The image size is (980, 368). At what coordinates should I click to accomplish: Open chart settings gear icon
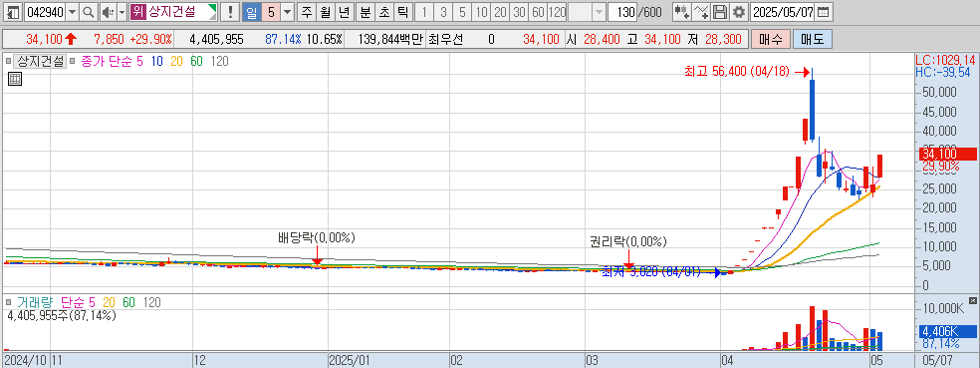coord(739,11)
